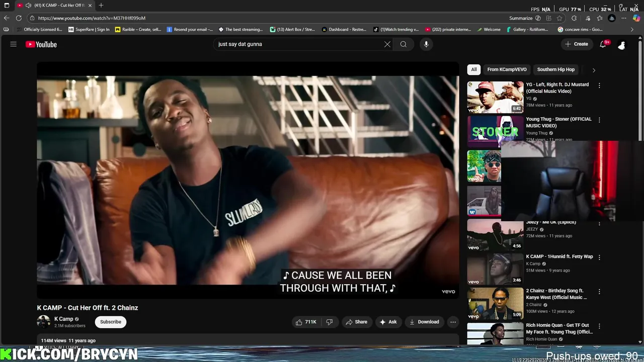Reload the page with refresh icon
This screenshot has width=644, height=362.
coord(19,18)
